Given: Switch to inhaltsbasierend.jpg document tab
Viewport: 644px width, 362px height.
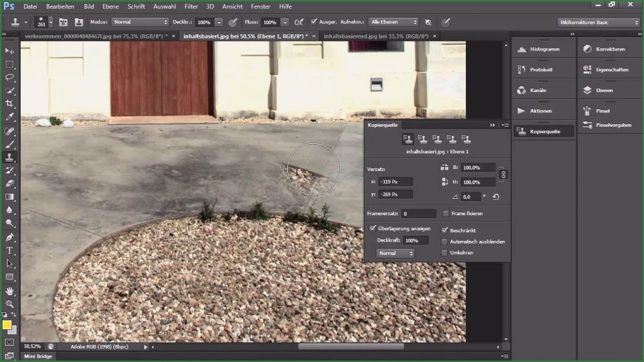Looking at the screenshot, I should tap(376, 36).
